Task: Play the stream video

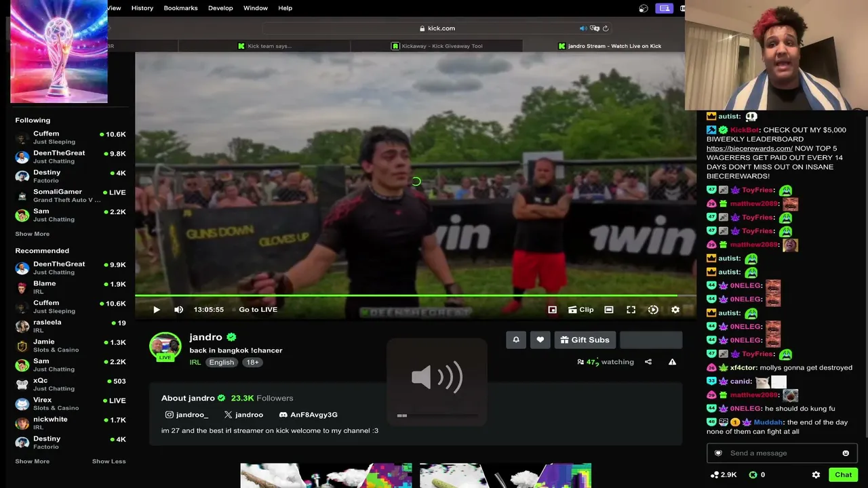Action: click(157, 310)
